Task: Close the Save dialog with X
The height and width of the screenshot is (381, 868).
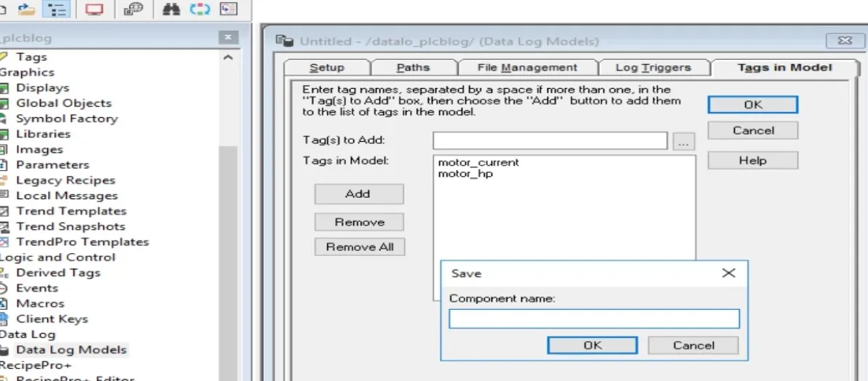Action: coord(728,273)
